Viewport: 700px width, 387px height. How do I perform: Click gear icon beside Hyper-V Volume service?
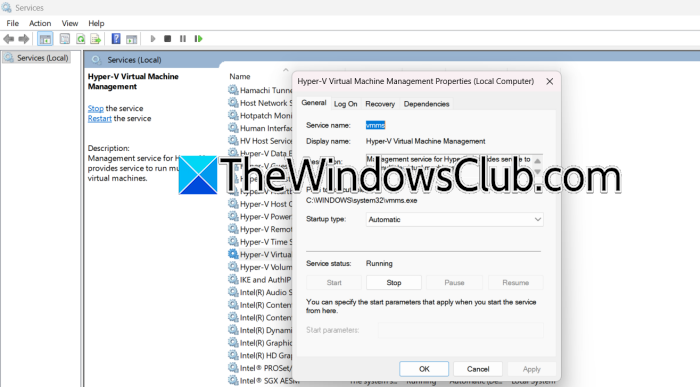pyautogui.click(x=233, y=266)
